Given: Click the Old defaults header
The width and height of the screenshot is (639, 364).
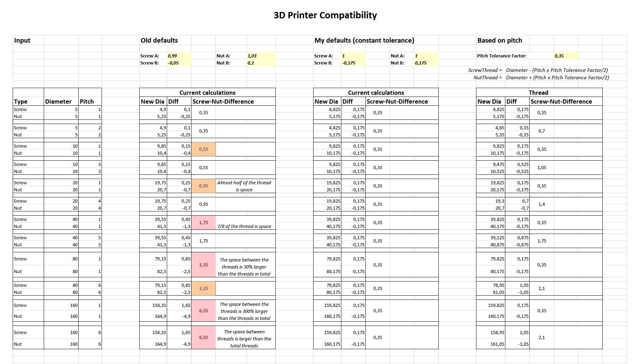Looking at the screenshot, I should pos(158,40).
